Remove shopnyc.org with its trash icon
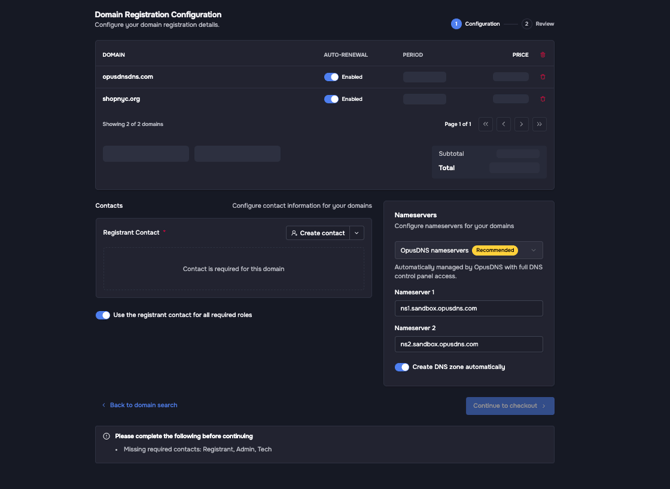 [x=543, y=99]
